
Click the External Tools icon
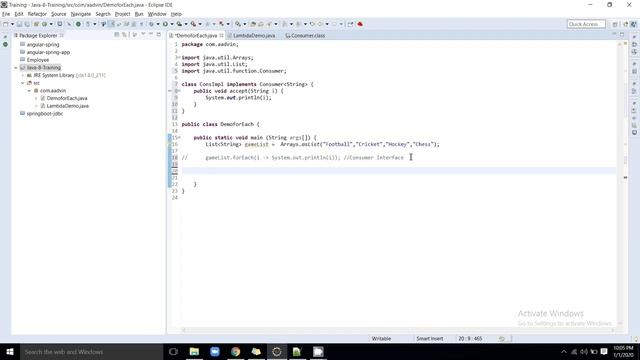click(193, 24)
